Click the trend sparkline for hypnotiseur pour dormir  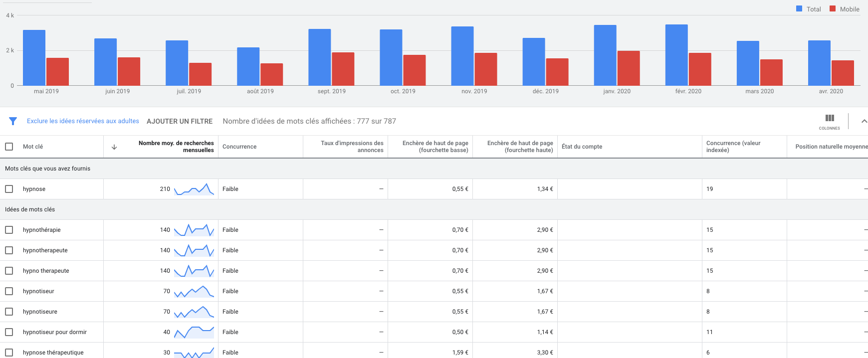[x=194, y=332]
